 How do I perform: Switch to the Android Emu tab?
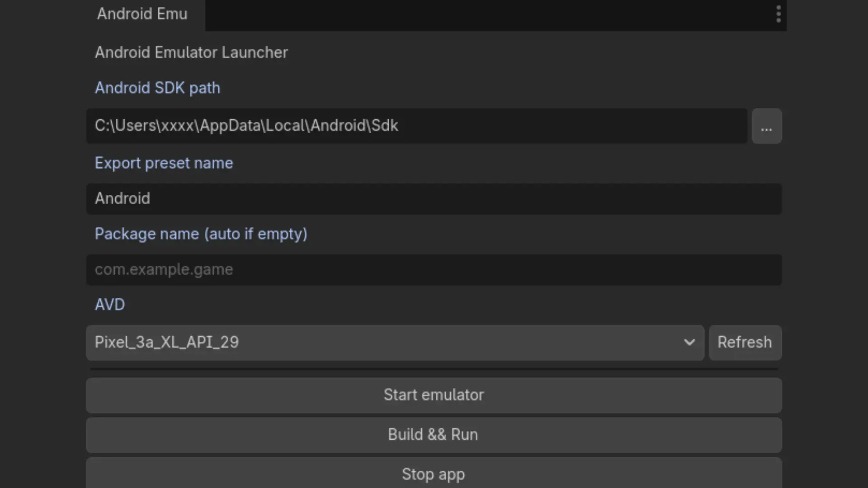pos(142,14)
